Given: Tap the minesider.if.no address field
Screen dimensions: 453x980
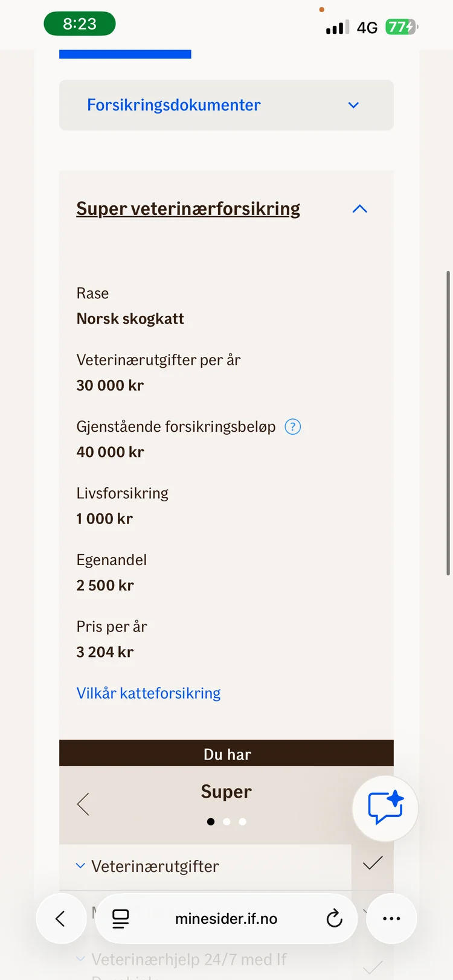Looking at the screenshot, I should (226, 918).
